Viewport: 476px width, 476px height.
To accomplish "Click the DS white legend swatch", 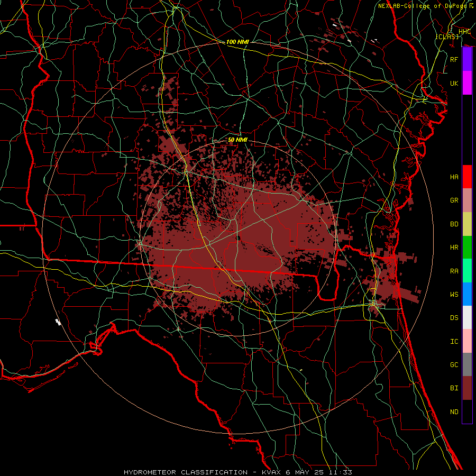I will click(467, 317).
